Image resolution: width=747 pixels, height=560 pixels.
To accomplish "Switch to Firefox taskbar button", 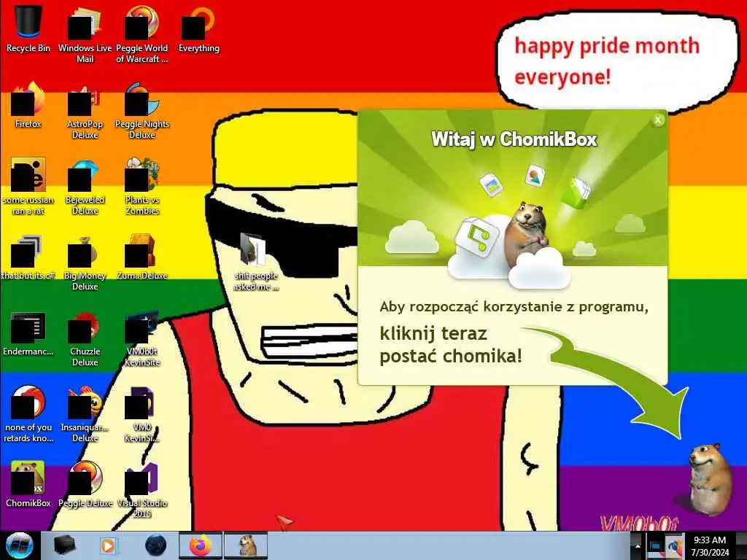I will pos(201,545).
